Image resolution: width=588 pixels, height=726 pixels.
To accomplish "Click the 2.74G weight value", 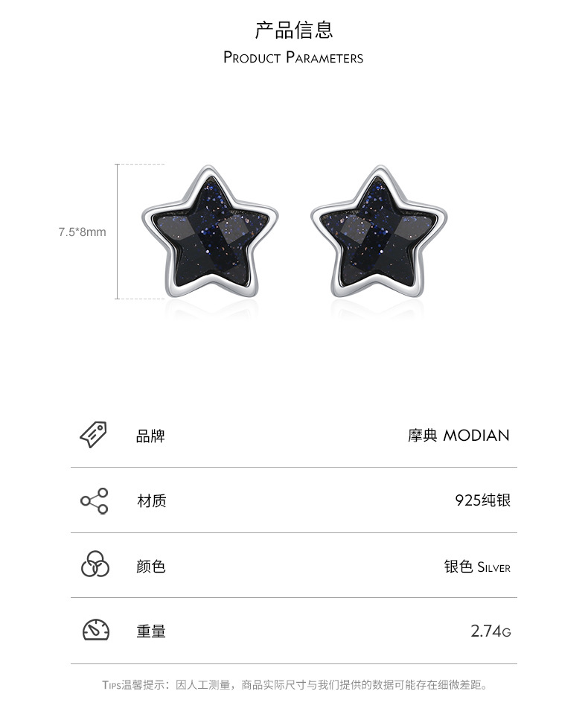I will click(x=490, y=631).
